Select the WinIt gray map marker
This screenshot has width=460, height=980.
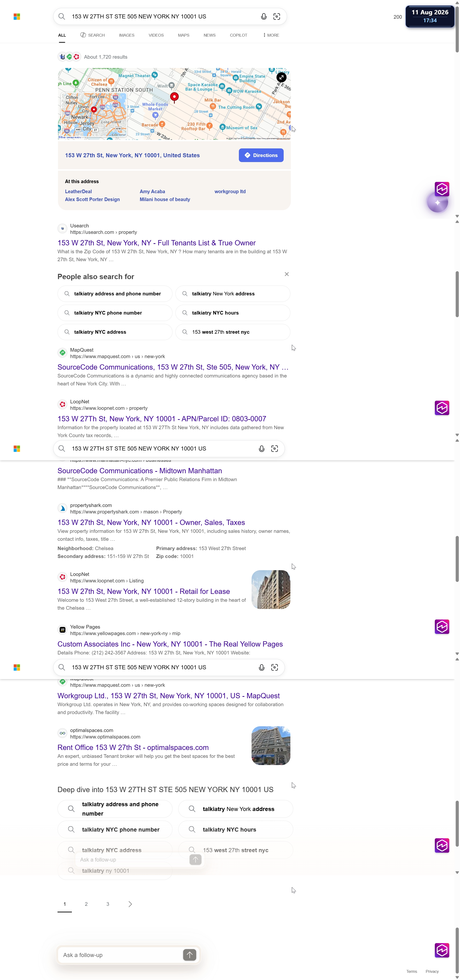coord(172,85)
